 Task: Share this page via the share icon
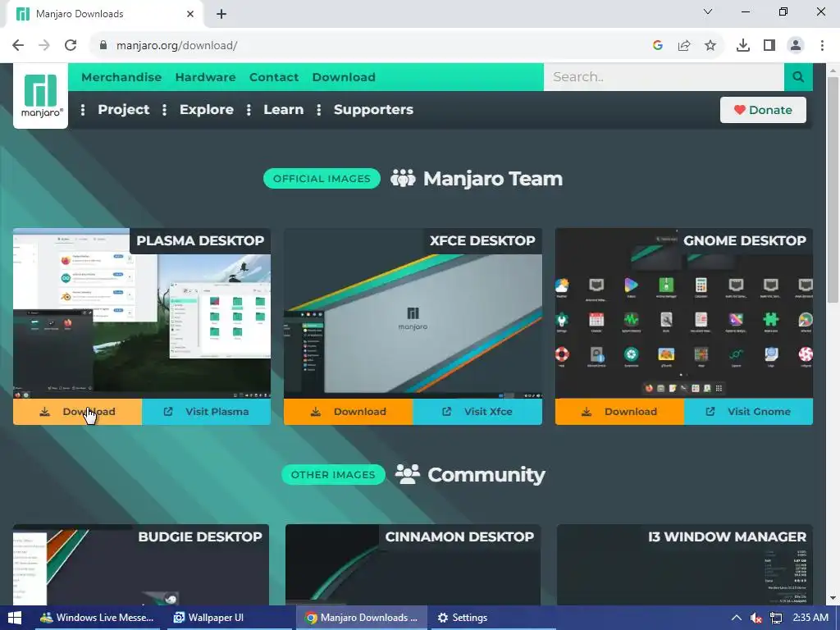tap(684, 46)
